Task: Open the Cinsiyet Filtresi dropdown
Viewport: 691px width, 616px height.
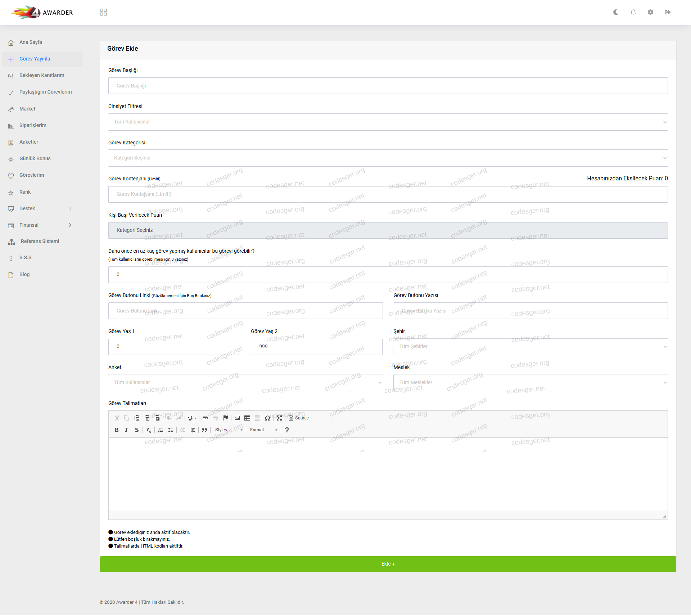Action: coord(388,122)
